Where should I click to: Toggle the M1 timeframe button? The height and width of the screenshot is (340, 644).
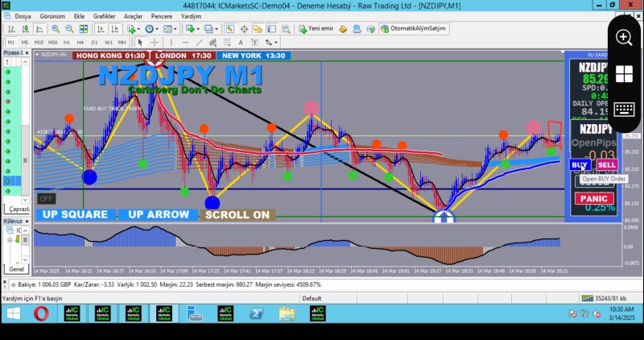click(x=11, y=43)
